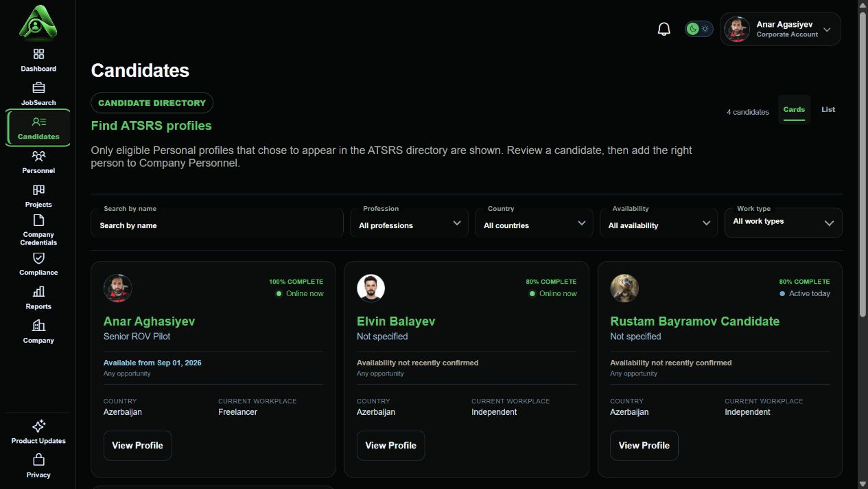Click the ATSRS green logo
The image size is (868, 489).
click(38, 23)
